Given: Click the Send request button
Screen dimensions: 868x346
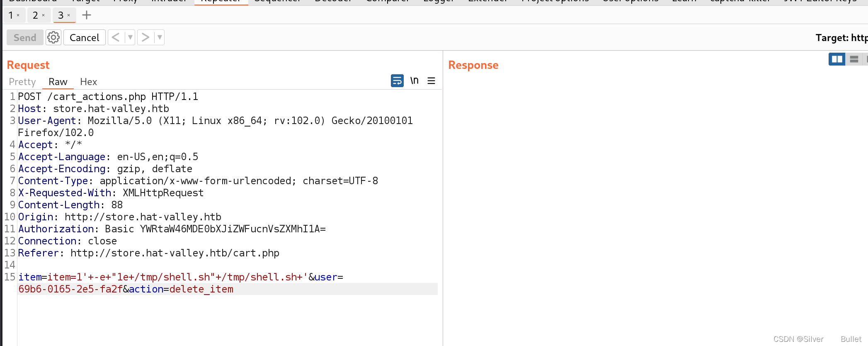Looking at the screenshot, I should pos(25,38).
